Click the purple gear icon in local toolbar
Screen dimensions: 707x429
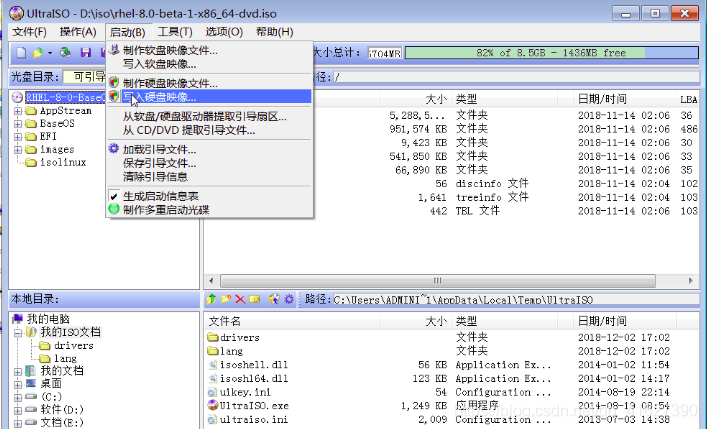pos(289,299)
